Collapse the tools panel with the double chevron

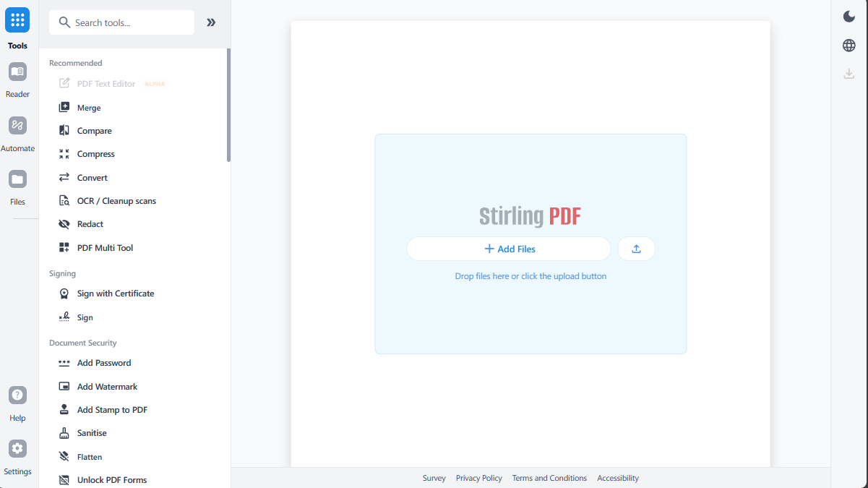pos(210,22)
